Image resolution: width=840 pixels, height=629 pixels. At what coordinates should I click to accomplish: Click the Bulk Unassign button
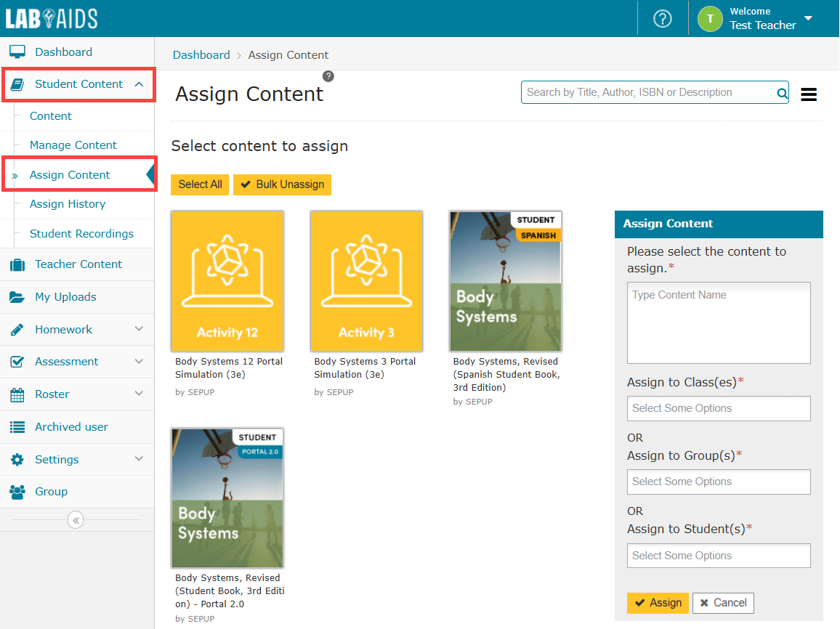tap(282, 184)
